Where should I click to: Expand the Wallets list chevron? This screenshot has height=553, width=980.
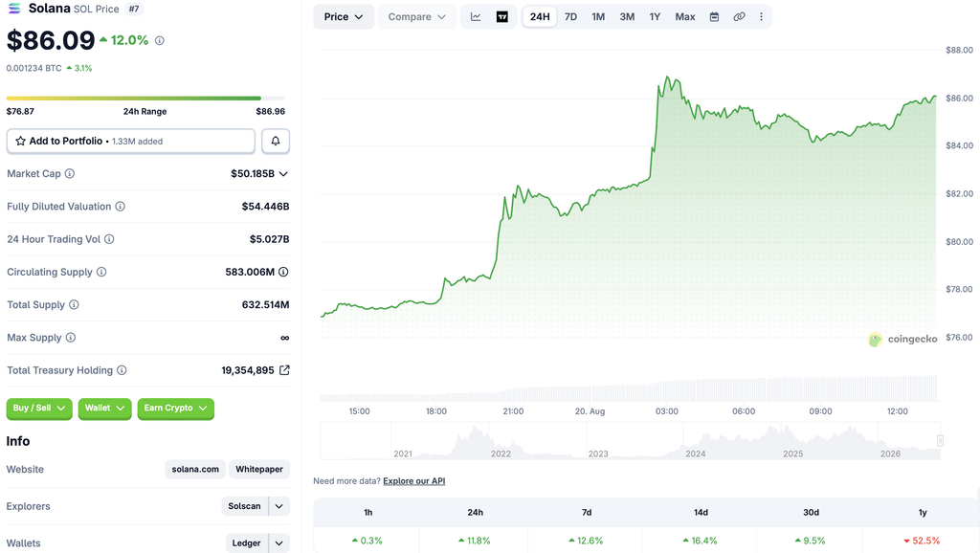[x=279, y=543]
